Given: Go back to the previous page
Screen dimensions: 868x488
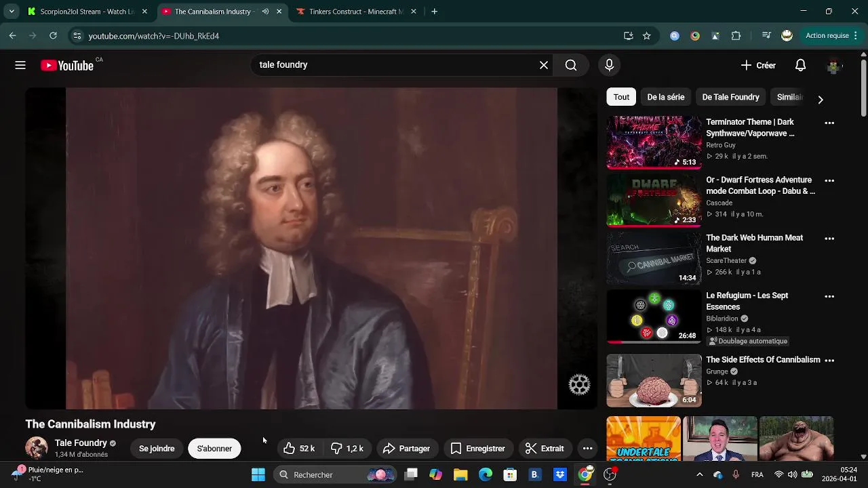Looking at the screenshot, I should click(x=13, y=36).
